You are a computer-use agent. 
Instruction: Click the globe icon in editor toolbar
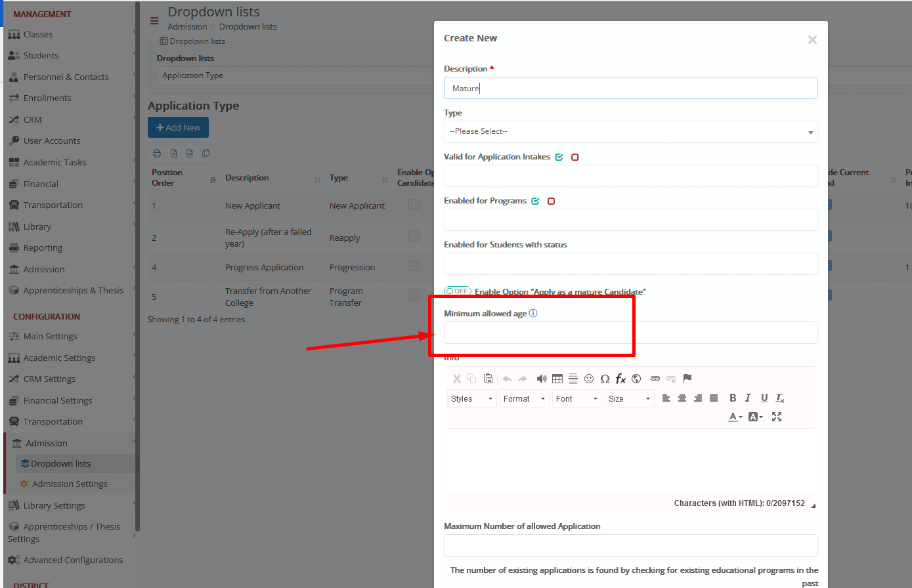point(636,379)
